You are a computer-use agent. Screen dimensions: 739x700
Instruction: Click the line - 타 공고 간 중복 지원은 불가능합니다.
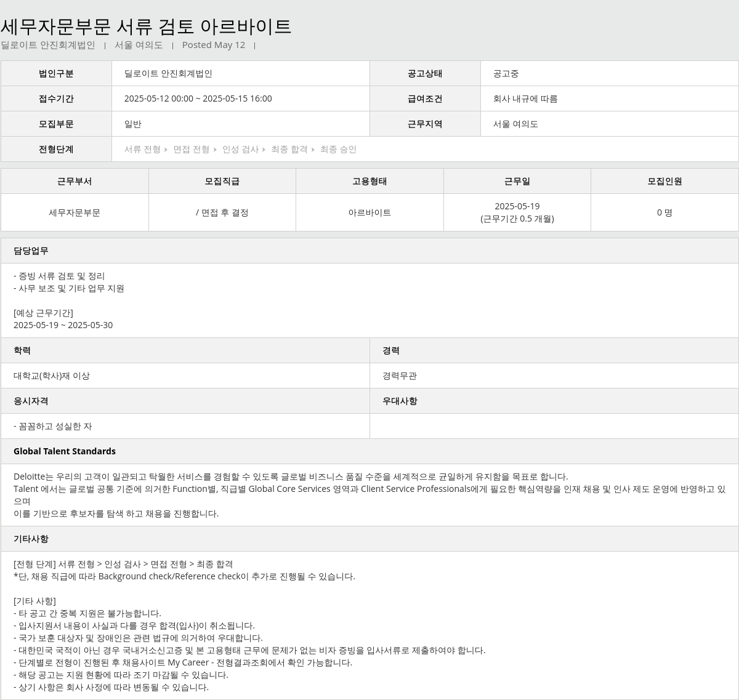click(x=87, y=613)
